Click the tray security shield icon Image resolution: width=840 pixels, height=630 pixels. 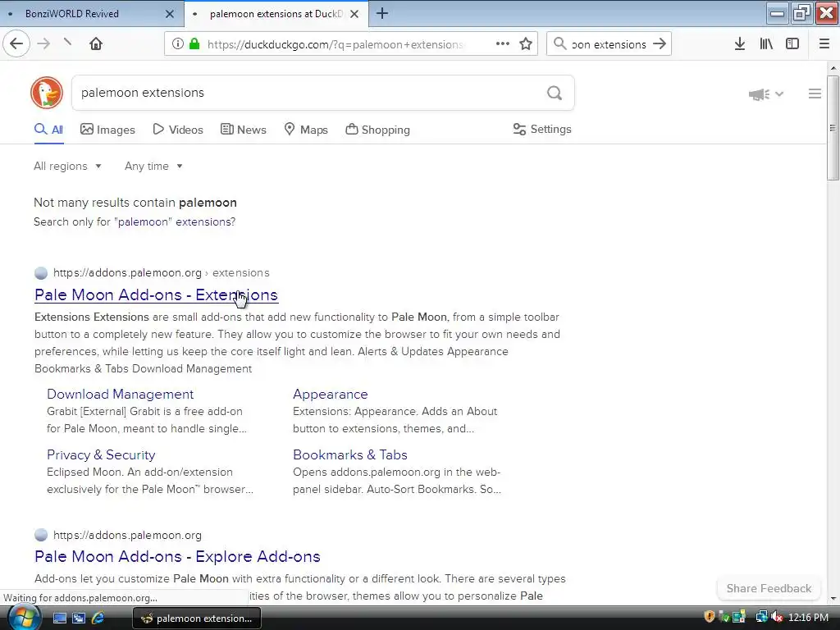coord(710,617)
